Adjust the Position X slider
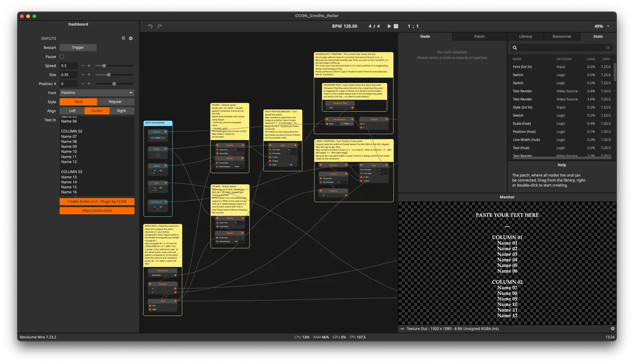The height and width of the screenshot is (364, 634). pos(114,84)
